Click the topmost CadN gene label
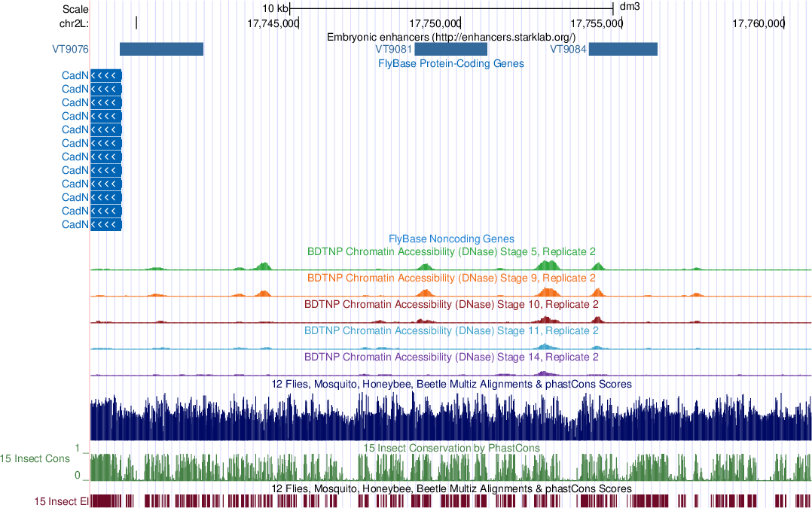812x508 pixels. (75, 75)
